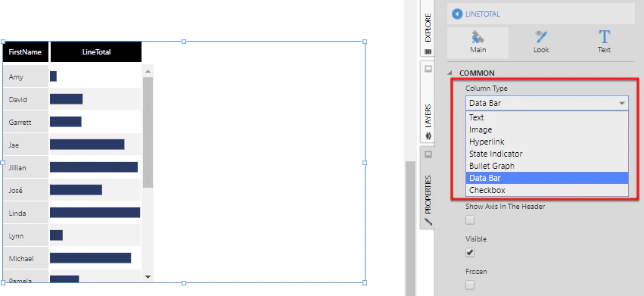Select the Linda row name cell

click(26, 213)
